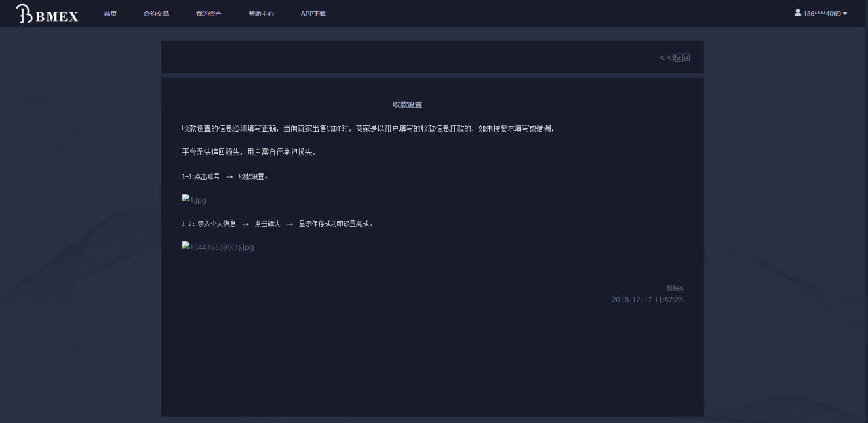Expand the 186****4069 account dropdown
Screen dimensions: 868x423
821,13
